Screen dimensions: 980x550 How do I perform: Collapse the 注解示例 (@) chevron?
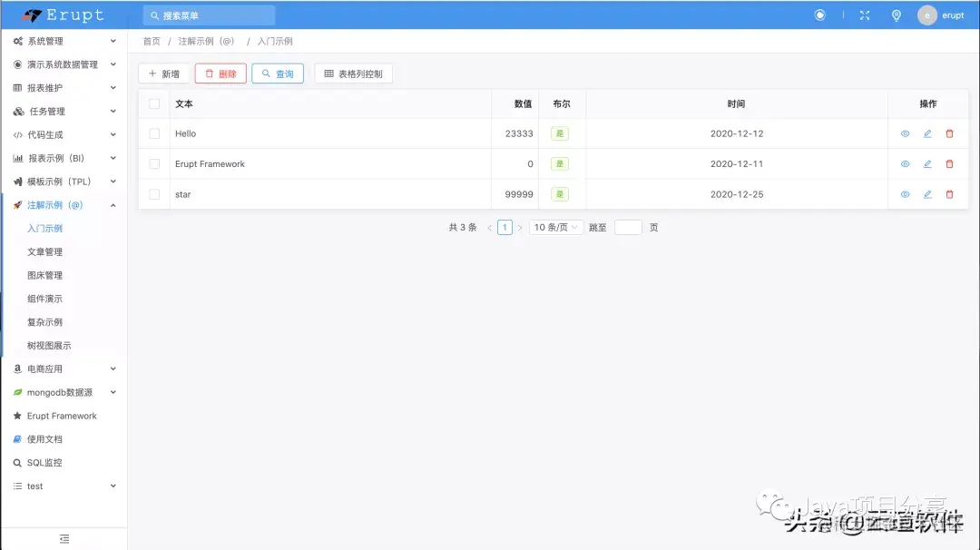[113, 205]
